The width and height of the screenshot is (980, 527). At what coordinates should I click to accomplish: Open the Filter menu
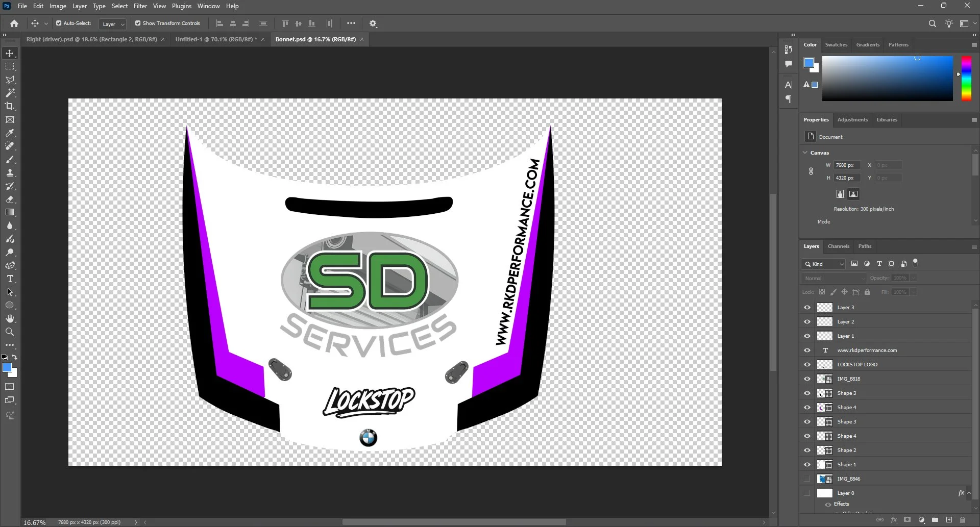pos(140,6)
